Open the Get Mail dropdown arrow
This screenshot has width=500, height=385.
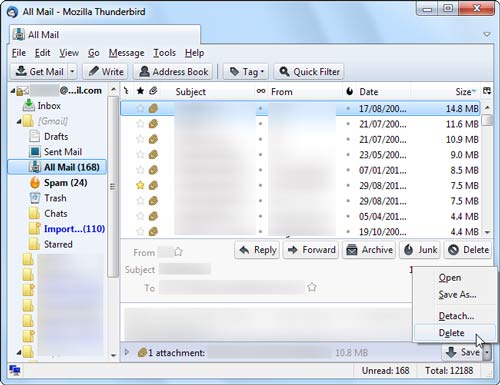click(72, 72)
